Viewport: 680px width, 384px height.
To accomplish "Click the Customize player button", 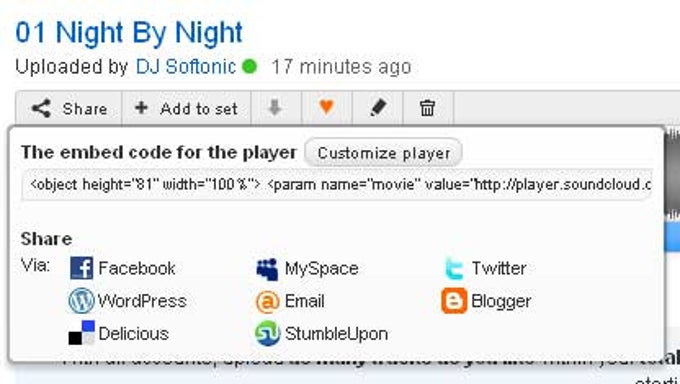I will (383, 153).
